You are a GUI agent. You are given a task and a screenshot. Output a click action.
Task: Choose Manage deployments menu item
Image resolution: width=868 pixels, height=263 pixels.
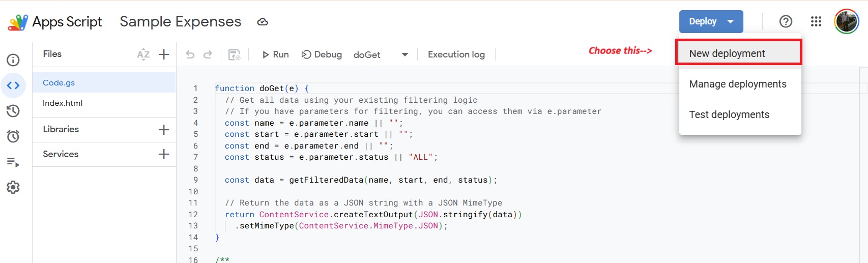(738, 84)
